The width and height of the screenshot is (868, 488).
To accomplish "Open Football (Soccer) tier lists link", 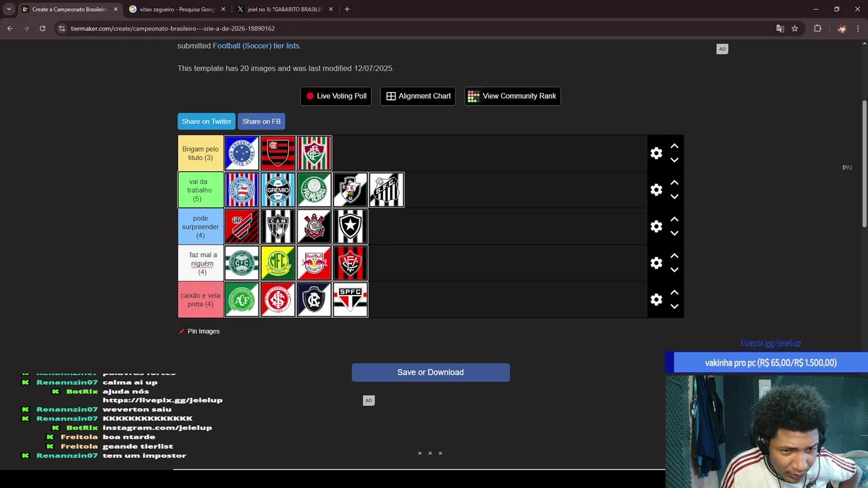I will click(256, 45).
